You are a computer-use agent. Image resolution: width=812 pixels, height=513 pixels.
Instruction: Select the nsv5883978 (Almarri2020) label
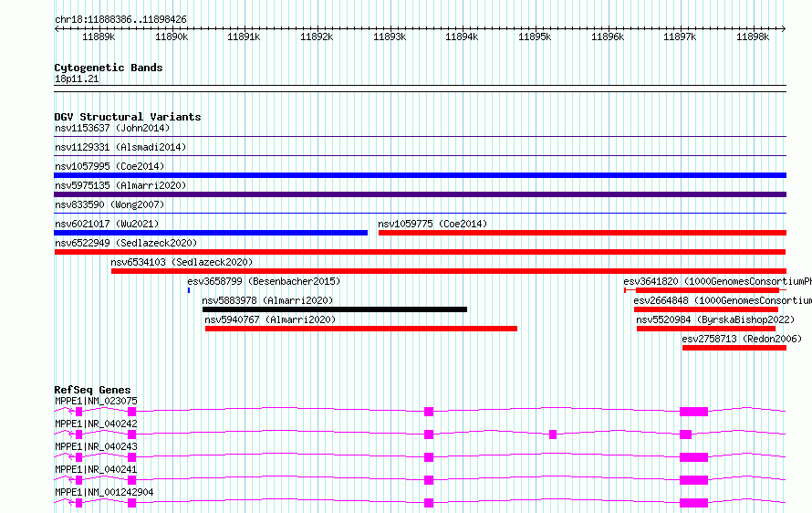(267, 300)
